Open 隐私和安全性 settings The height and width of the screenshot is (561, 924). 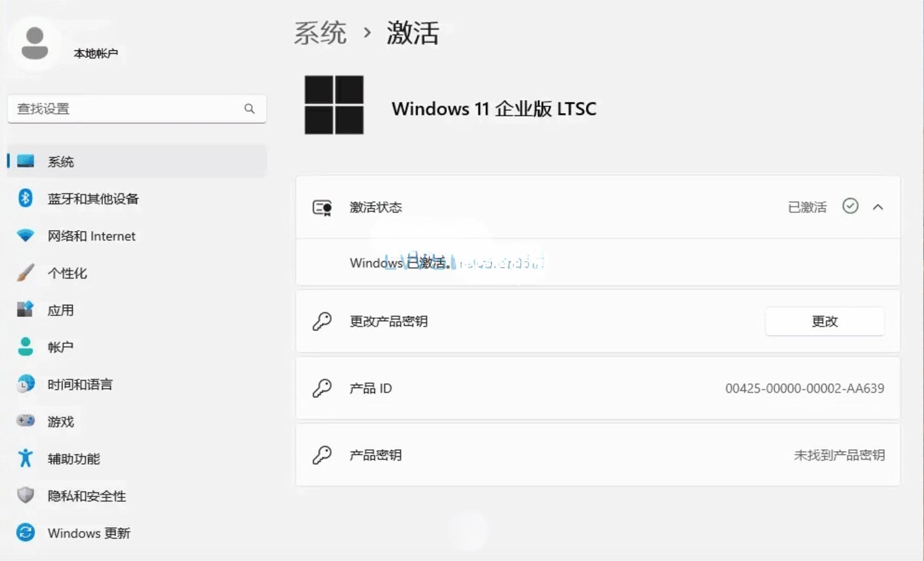[87, 496]
